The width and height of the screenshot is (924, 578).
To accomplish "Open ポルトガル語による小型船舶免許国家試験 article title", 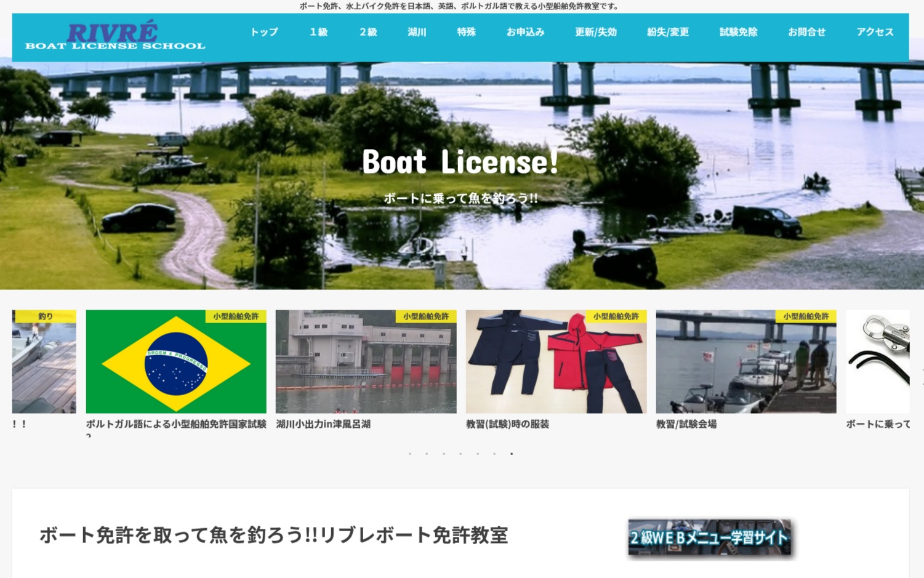I will click(x=176, y=424).
